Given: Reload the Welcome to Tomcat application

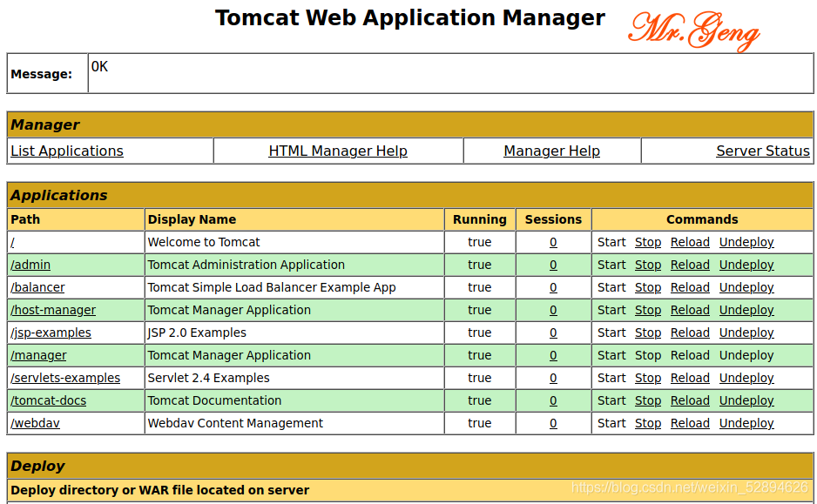Looking at the screenshot, I should [x=690, y=242].
